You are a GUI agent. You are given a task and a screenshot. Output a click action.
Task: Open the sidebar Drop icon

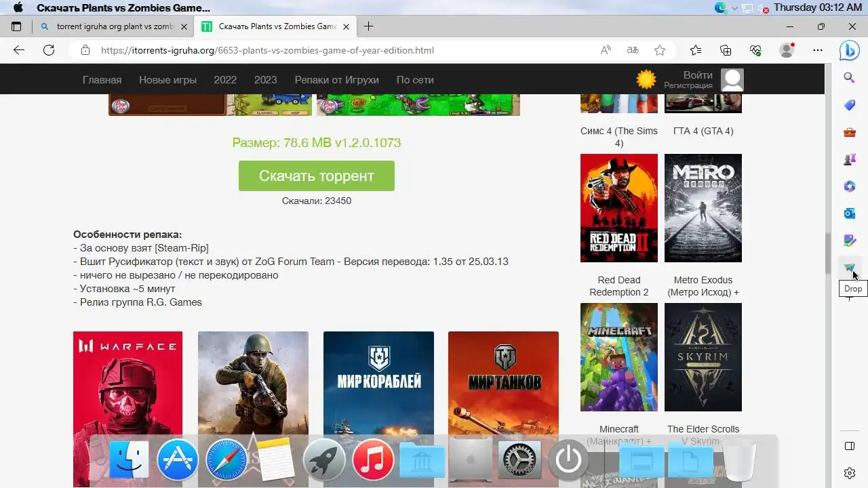(x=850, y=268)
